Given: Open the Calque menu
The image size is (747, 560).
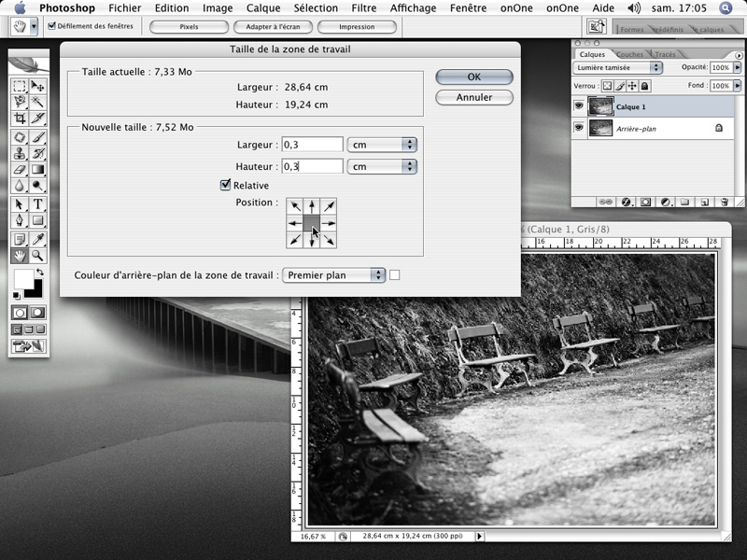Looking at the screenshot, I should [x=263, y=8].
